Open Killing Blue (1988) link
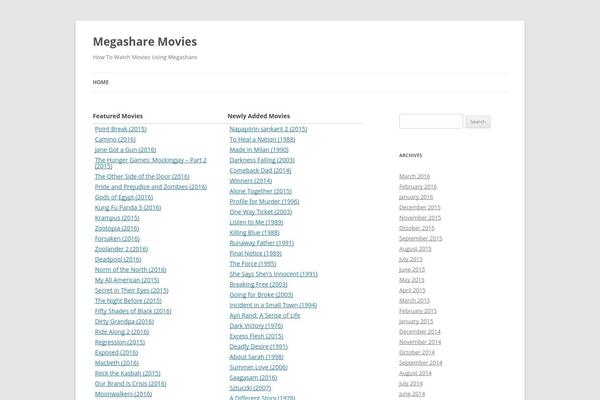Viewport: 600px width, 400px height. 254,232
